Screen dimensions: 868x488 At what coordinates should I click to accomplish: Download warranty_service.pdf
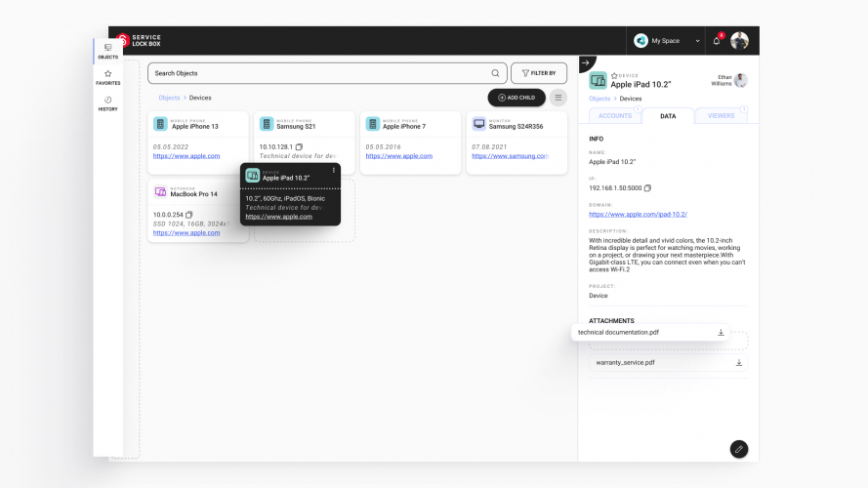738,363
